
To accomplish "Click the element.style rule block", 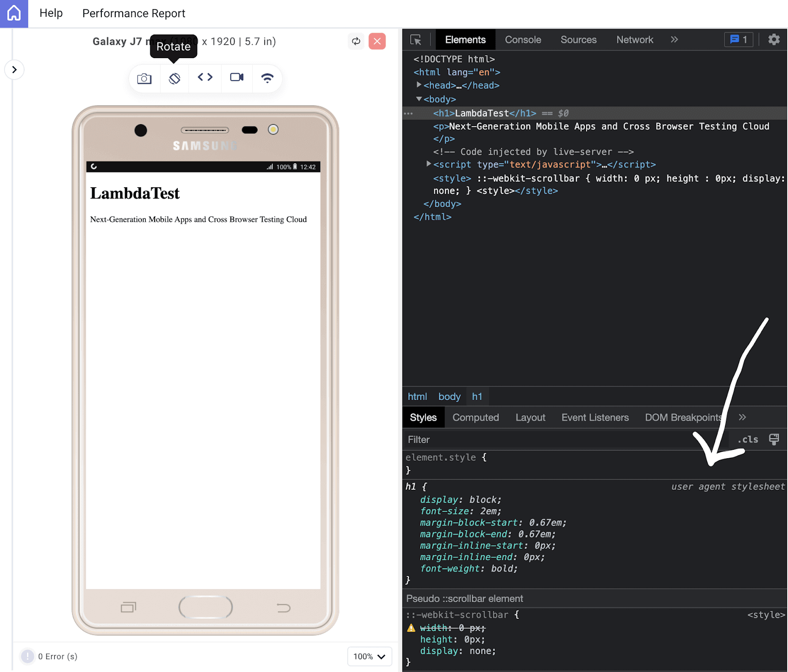I will coord(594,464).
